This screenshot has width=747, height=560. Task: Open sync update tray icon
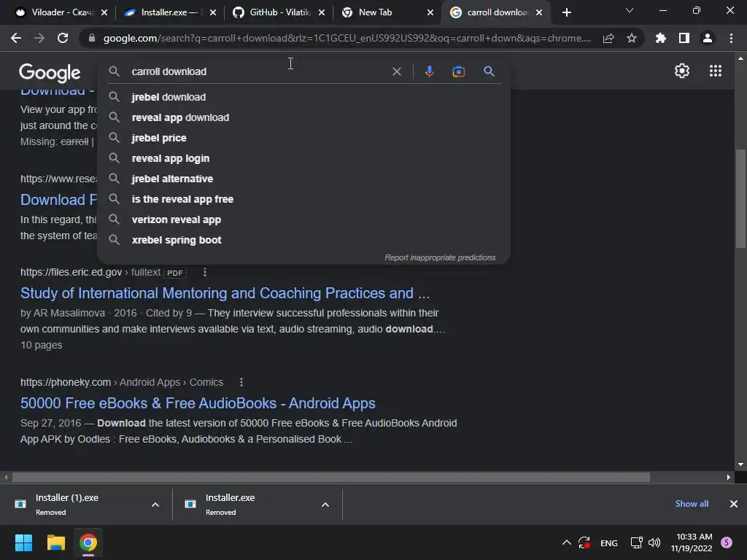click(584, 542)
